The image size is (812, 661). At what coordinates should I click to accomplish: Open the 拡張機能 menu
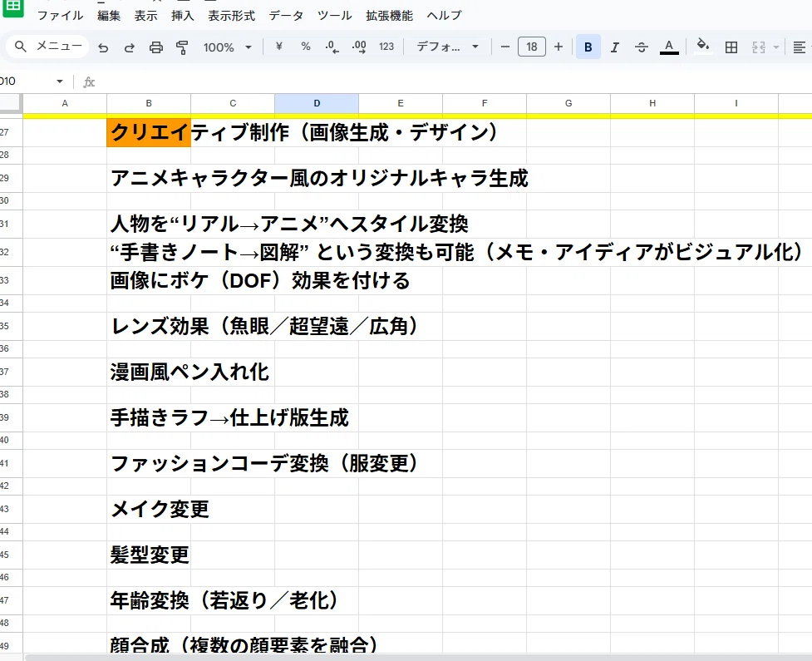(390, 16)
